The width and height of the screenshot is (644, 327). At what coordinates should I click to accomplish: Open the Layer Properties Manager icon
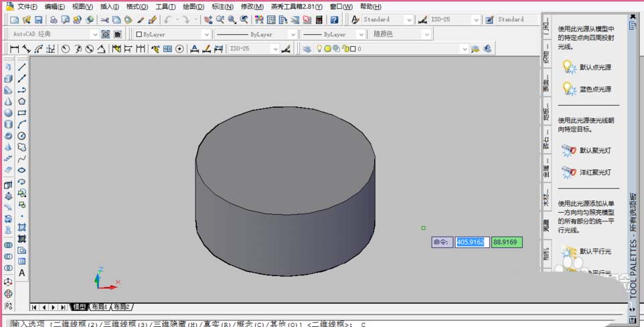click(x=307, y=49)
